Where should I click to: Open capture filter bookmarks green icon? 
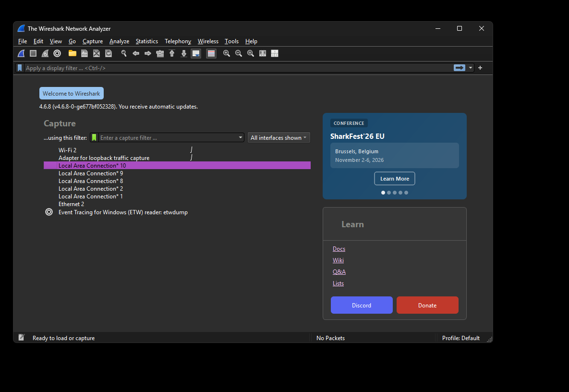click(x=94, y=137)
